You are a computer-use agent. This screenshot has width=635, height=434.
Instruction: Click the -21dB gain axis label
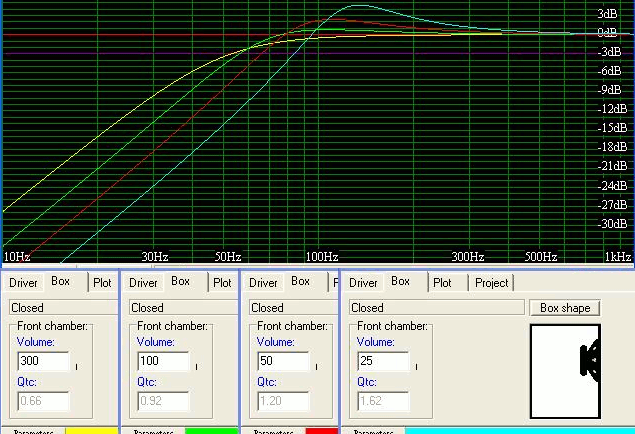[612, 166]
